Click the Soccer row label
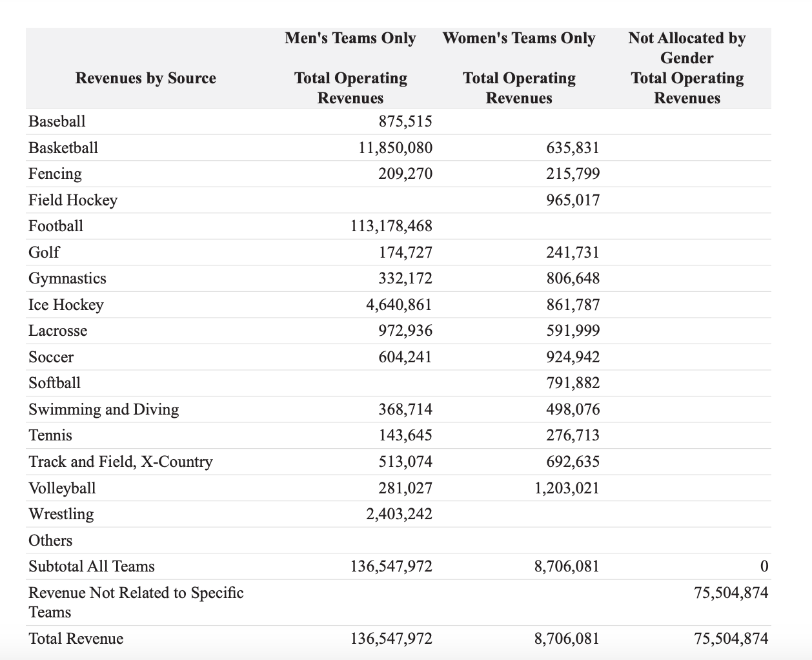812x660 pixels. tap(51, 357)
